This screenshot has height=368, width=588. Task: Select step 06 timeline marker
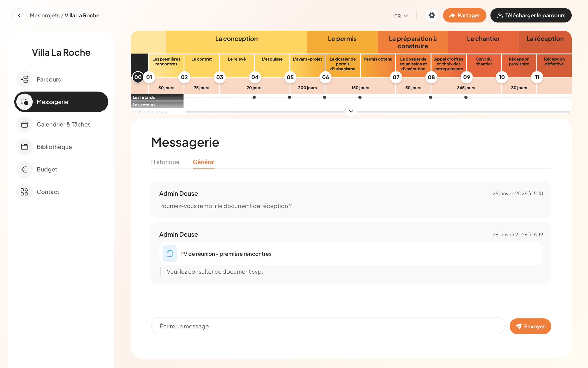(325, 77)
